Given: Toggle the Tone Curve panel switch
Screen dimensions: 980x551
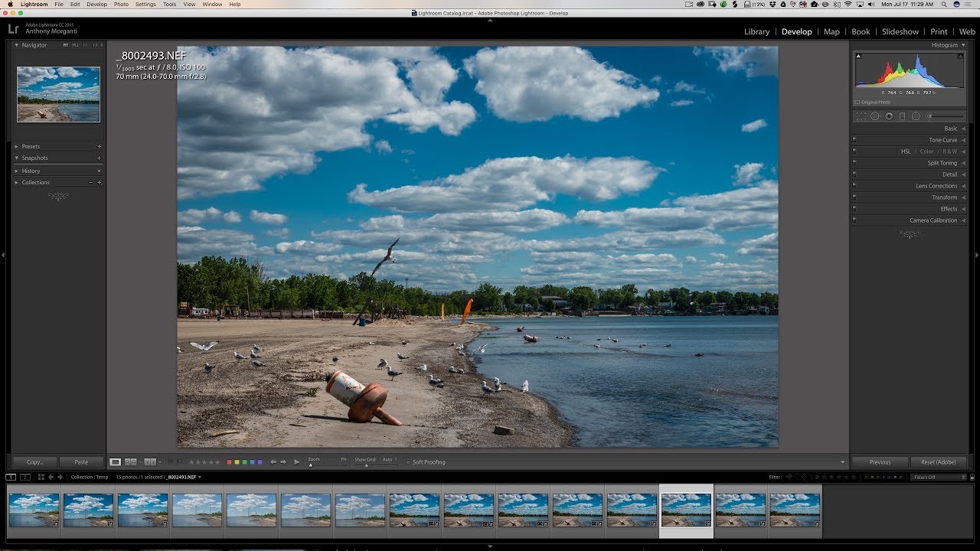Looking at the screenshot, I should pyautogui.click(x=854, y=140).
